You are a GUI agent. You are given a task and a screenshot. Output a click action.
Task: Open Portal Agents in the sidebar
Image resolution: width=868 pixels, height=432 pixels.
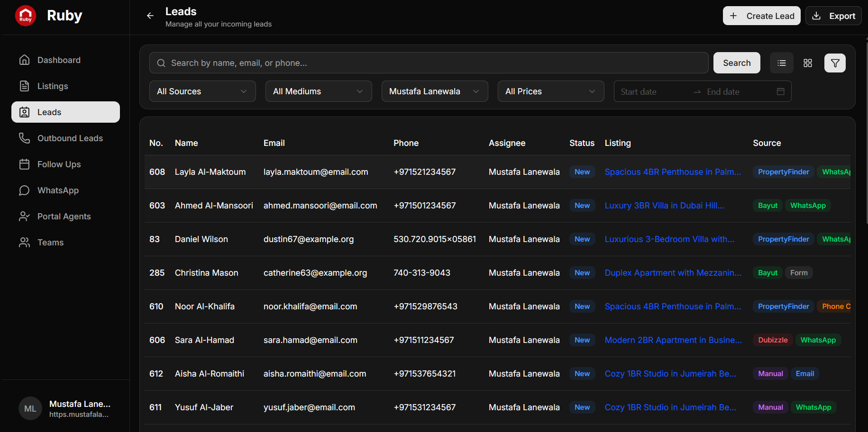pos(64,216)
